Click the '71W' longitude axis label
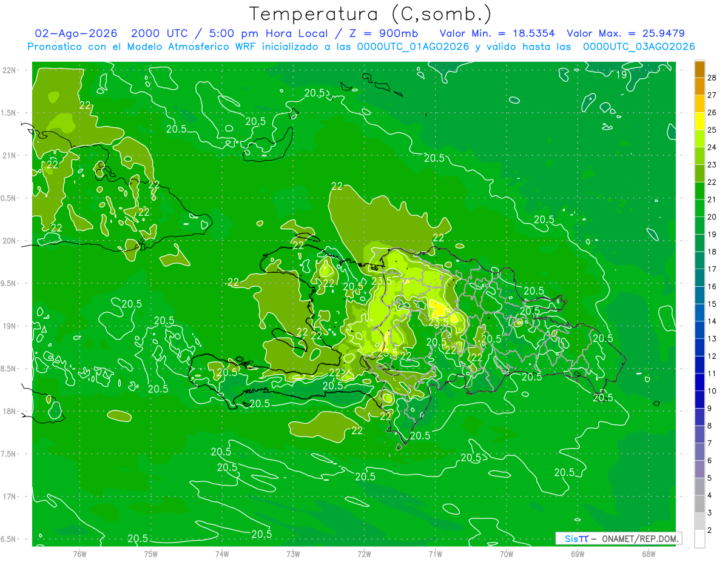Screen dimensions: 728x562 coord(435,554)
